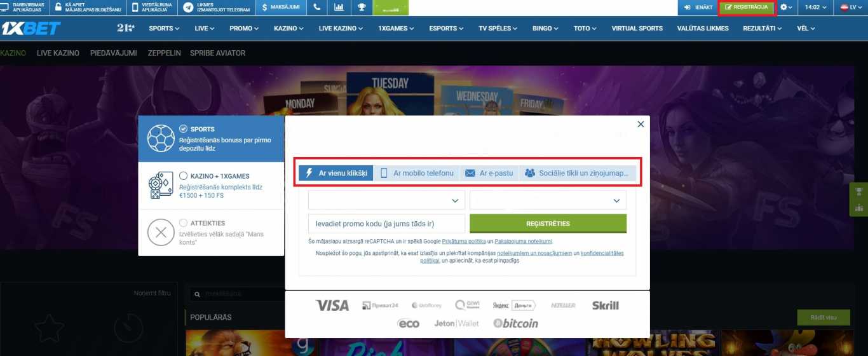Click the trophy icon in top bar
The height and width of the screenshot is (356, 868).
click(361, 8)
